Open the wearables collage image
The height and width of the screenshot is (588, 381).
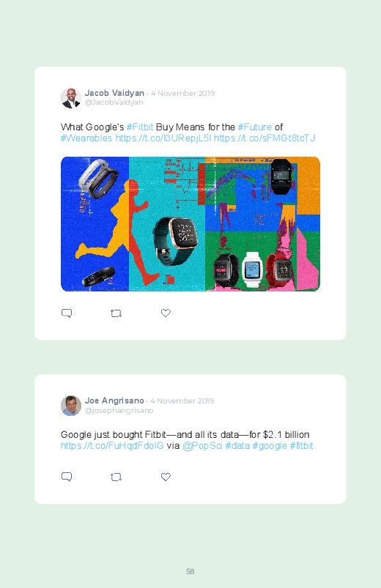(x=190, y=224)
